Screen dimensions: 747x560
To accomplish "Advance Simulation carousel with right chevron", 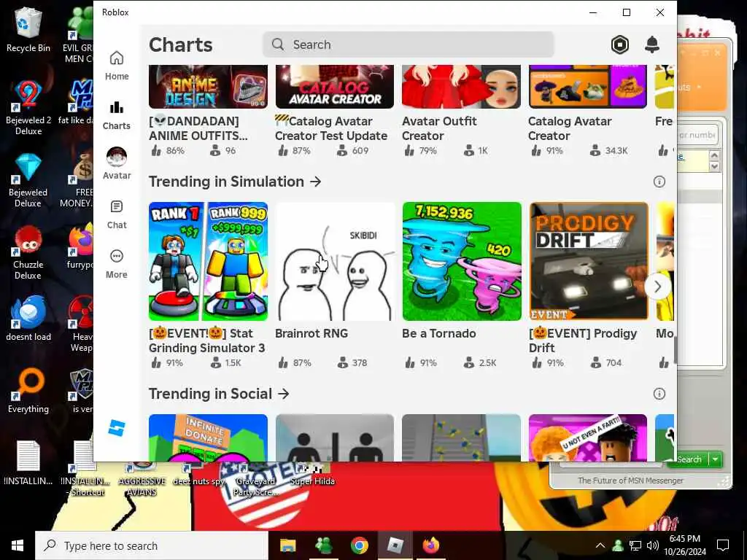I will [x=658, y=287].
